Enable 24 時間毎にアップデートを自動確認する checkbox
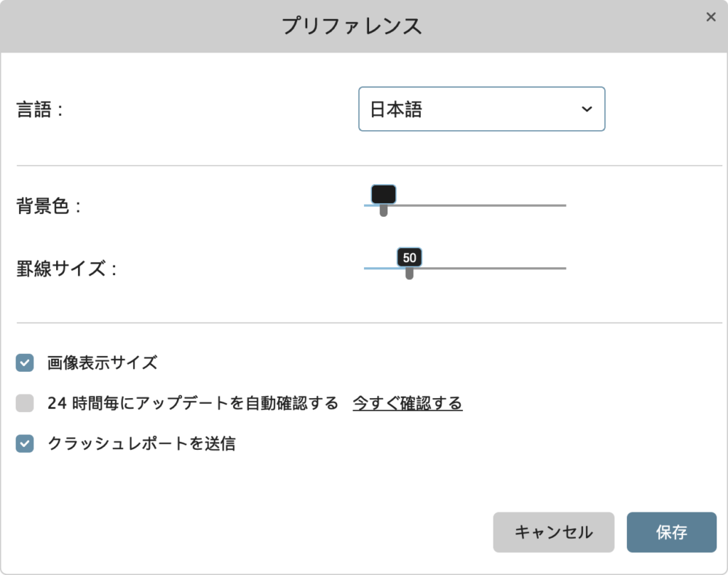728x575 pixels. pyautogui.click(x=25, y=403)
